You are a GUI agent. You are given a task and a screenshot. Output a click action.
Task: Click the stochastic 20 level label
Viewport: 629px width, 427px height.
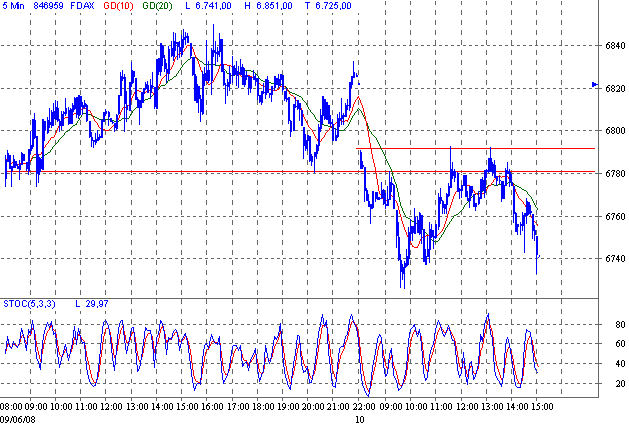620,384
